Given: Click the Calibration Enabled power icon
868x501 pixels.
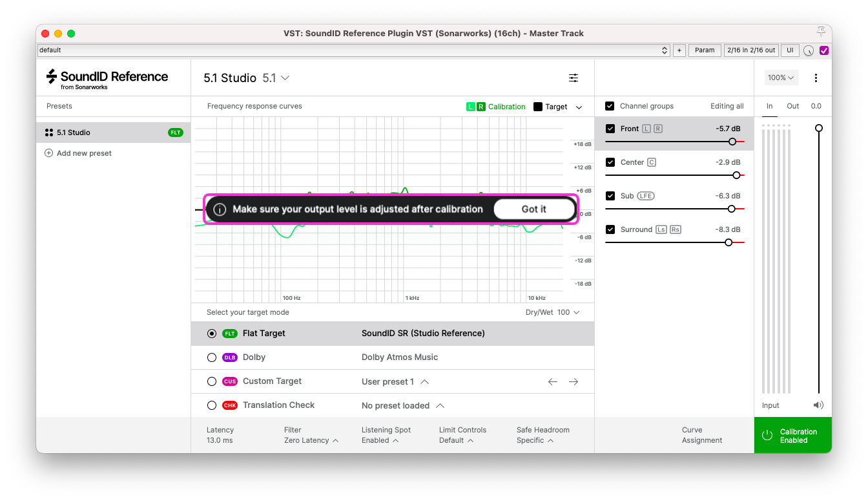Looking at the screenshot, I should (767, 436).
